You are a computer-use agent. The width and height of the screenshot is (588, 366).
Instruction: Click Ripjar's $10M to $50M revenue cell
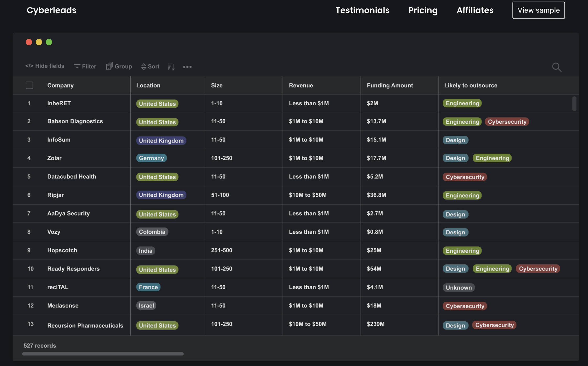pos(308,195)
